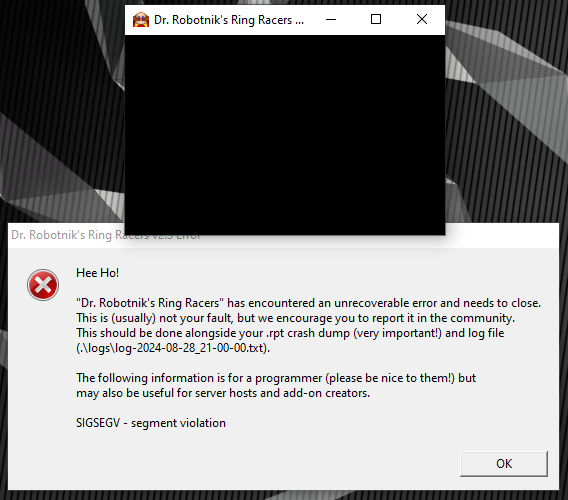Screen dimensions: 568x500
Task: Click the black game window content area
Action: pyautogui.click(x=285, y=135)
